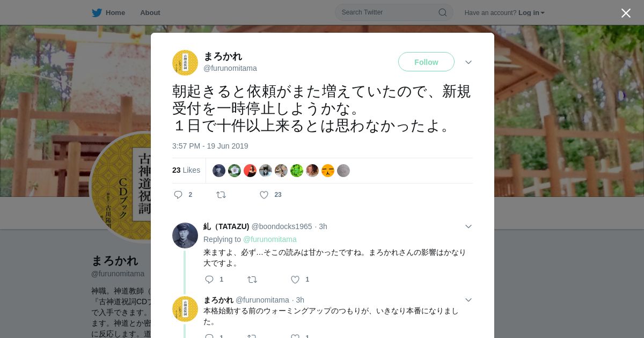
Task: Reply to TATAZU's tweet with the reply icon
Action: [x=209, y=280]
